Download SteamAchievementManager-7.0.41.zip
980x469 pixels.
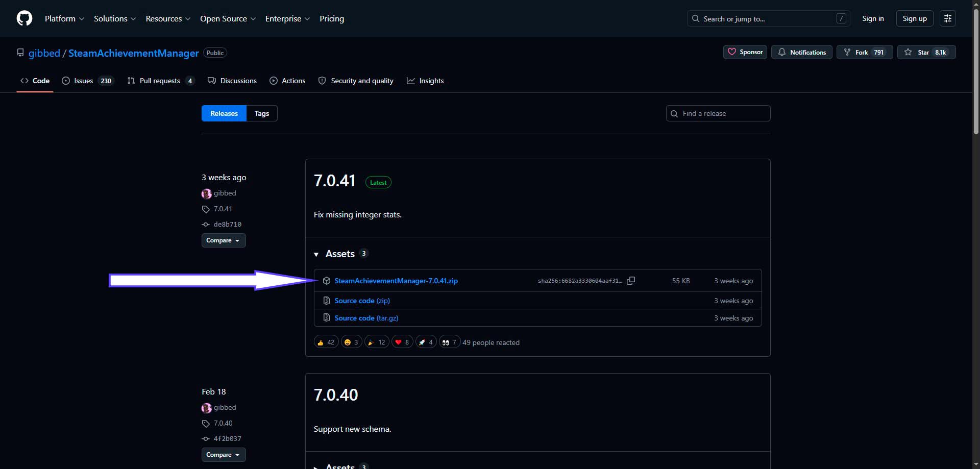[x=396, y=281]
